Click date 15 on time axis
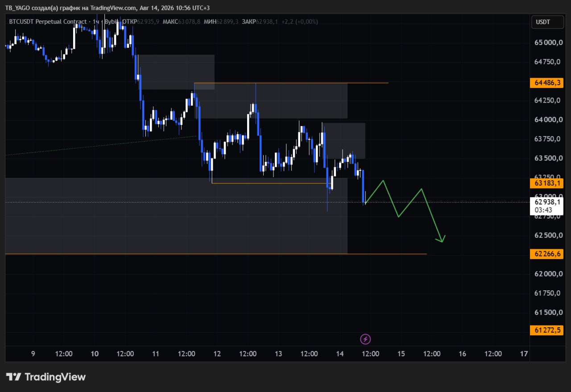Image resolution: width=571 pixels, height=392 pixels. 401,354
